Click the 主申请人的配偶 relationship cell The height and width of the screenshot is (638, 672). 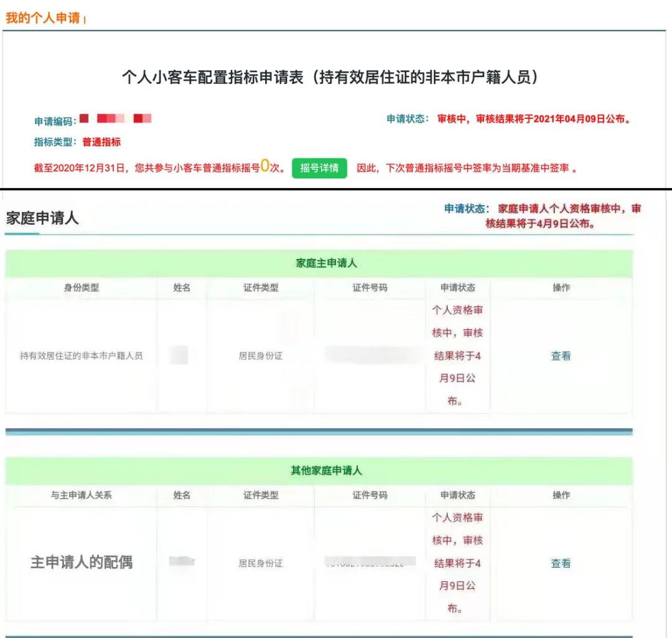pyautogui.click(x=82, y=562)
